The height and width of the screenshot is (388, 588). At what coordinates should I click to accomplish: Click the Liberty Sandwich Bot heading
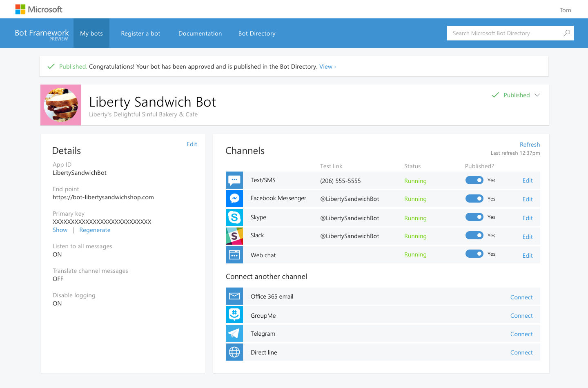[152, 102]
